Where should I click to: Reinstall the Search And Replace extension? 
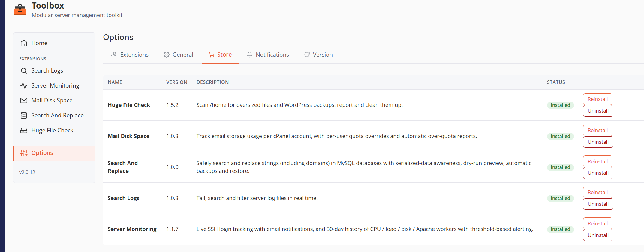tap(597, 162)
